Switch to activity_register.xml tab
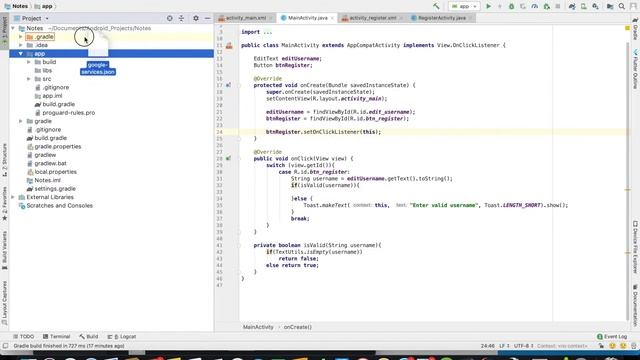Image resolution: width=640 pixels, height=360 pixels. point(372,18)
